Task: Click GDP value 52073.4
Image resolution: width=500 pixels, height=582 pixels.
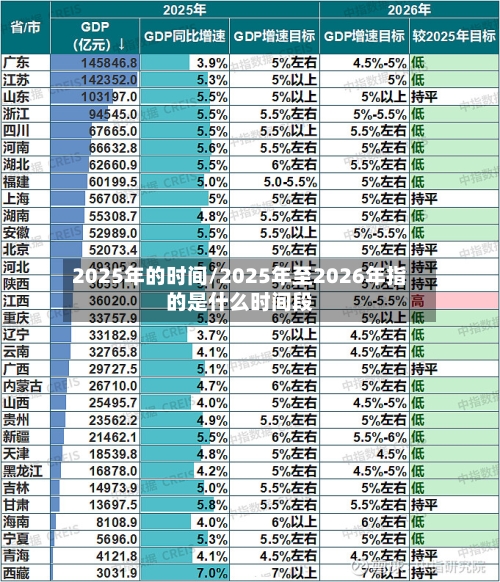Action: pyautogui.click(x=95, y=250)
